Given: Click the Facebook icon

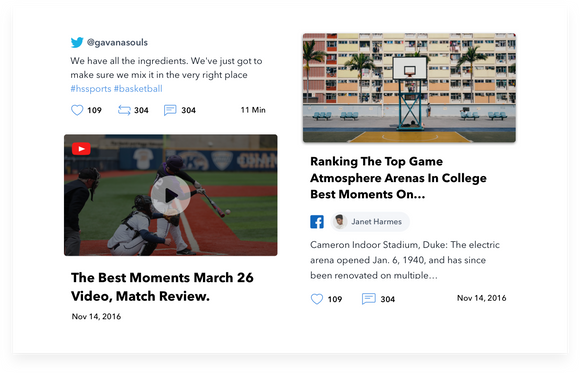Looking at the screenshot, I should point(317,222).
